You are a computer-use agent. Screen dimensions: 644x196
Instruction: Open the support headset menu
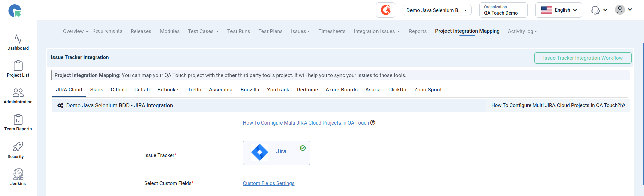[x=599, y=10]
